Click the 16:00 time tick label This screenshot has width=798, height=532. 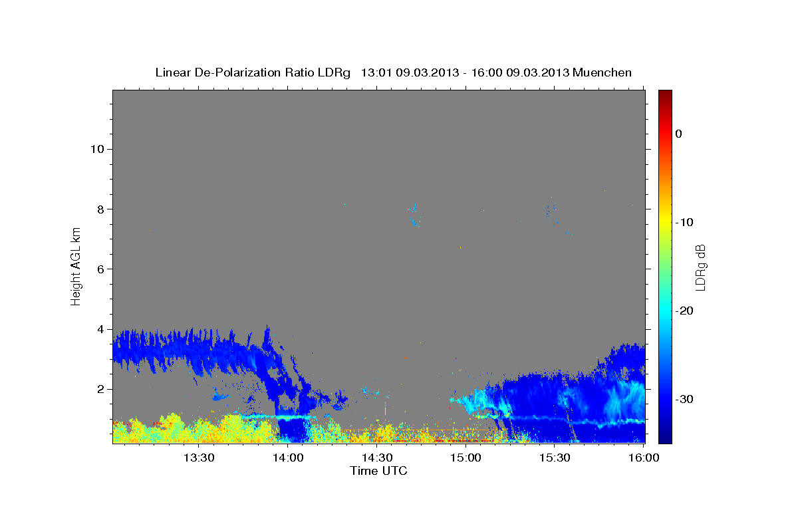[644, 458]
